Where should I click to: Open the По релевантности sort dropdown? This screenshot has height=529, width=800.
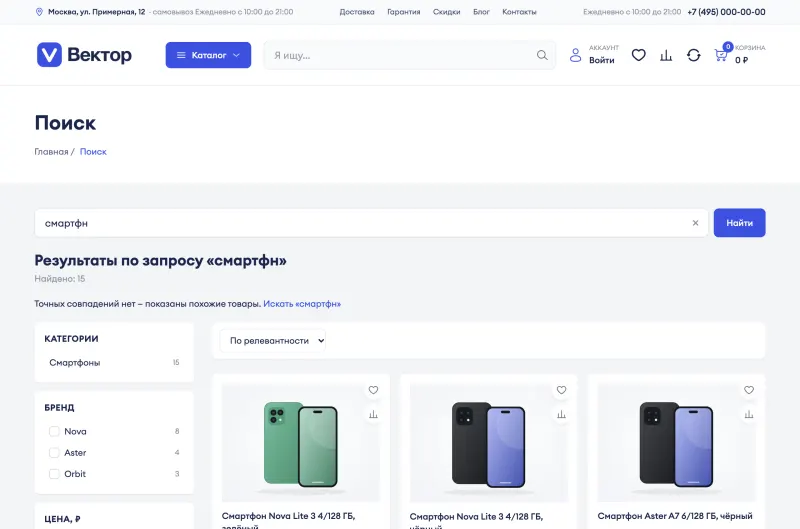[272, 341]
